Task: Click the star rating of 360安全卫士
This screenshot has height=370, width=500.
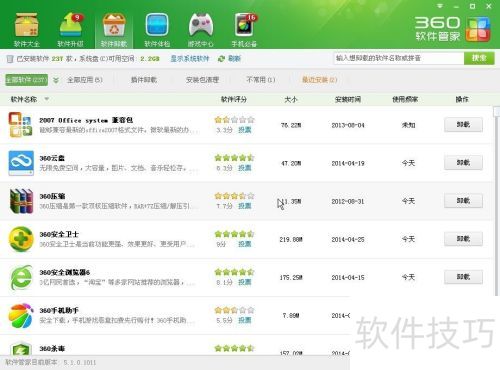Action: pyautogui.click(x=234, y=234)
